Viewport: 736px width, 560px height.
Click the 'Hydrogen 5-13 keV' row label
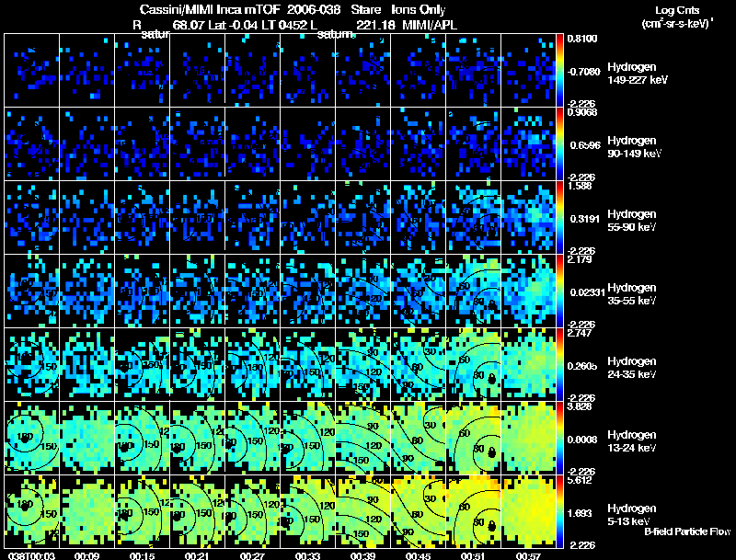point(632,515)
